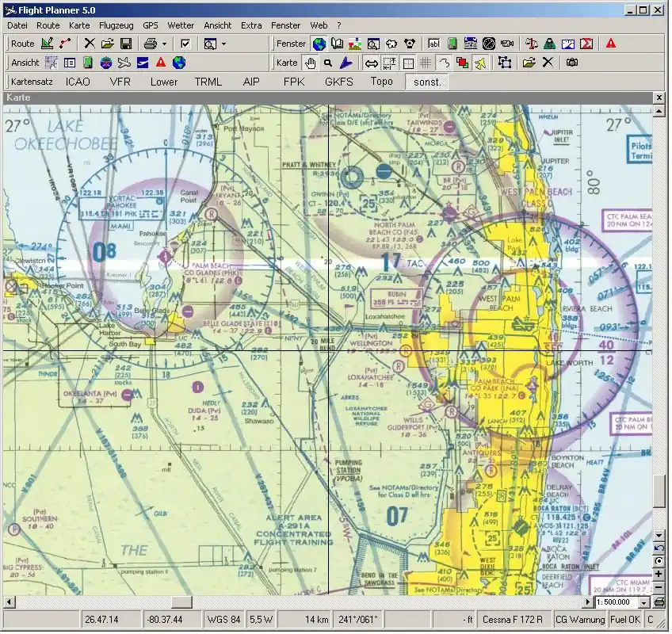Click the plus zoom-in button beside the map

pyautogui.click(x=659, y=574)
